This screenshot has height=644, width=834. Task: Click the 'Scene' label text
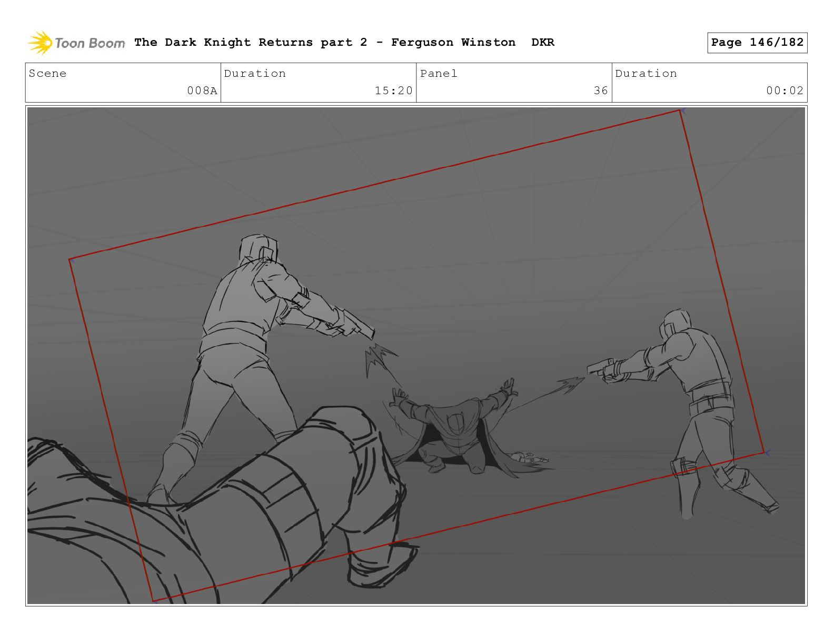[48, 74]
